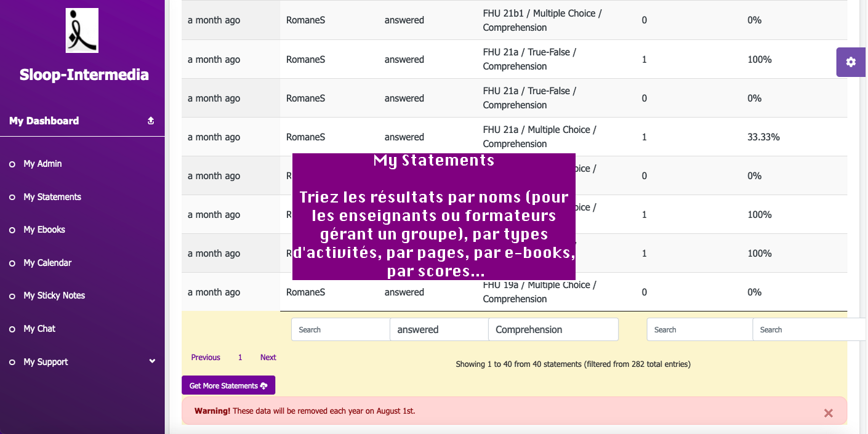Click 'answered' in the 33.33% row
The image size is (868, 434).
pos(404,137)
